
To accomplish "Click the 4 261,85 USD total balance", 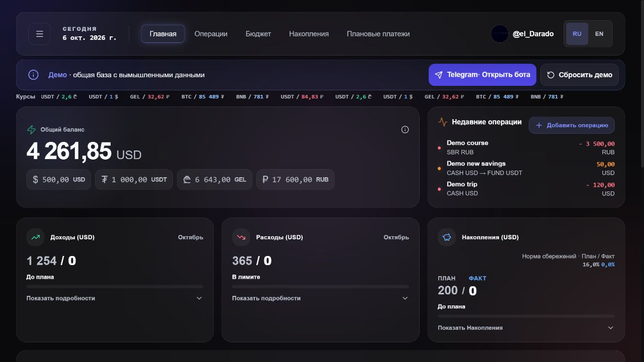I will coord(84,151).
